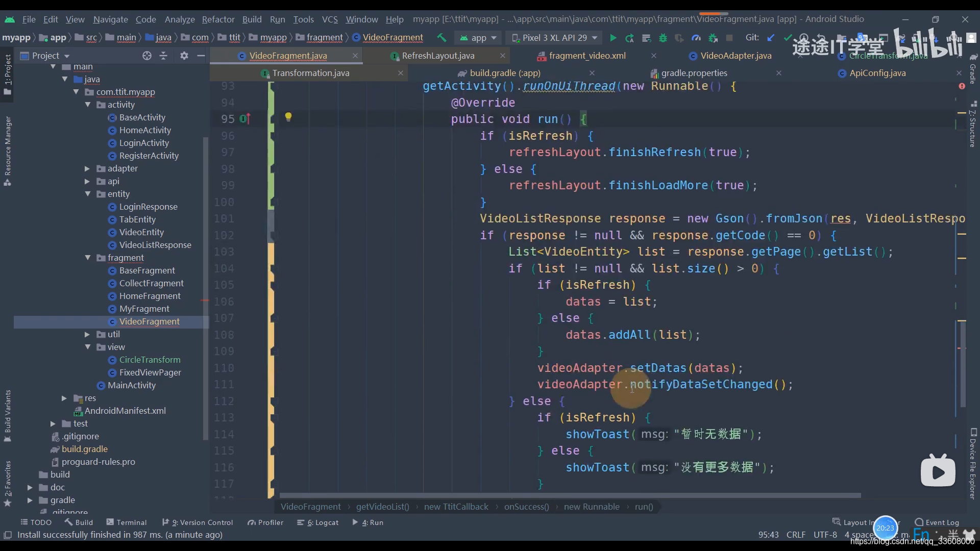
Task: Click the Git update project arrow
Action: (x=771, y=38)
